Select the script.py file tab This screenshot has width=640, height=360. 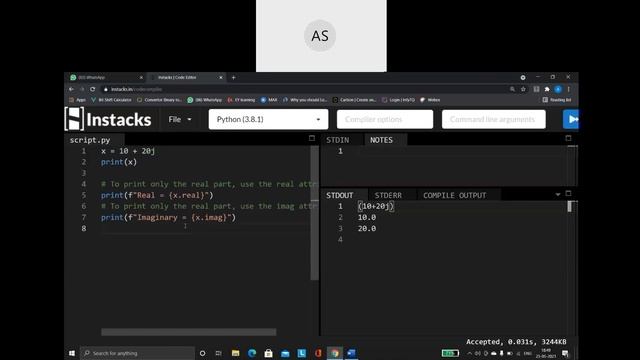pyautogui.click(x=90, y=140)
